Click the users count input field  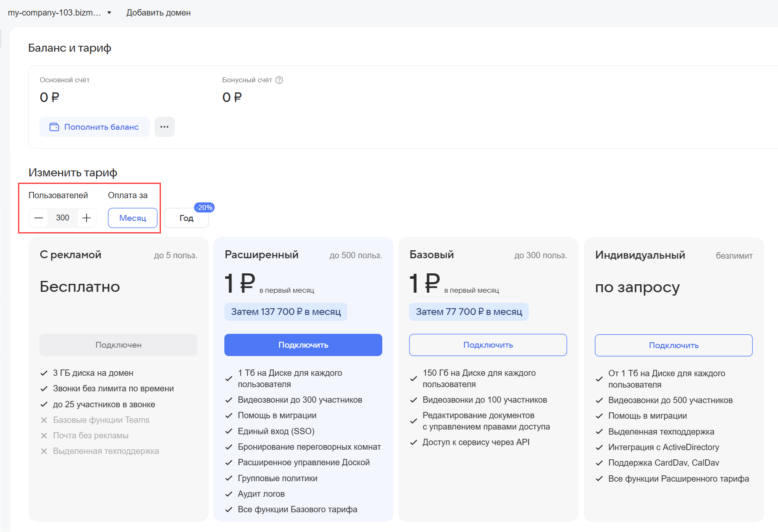coord(63,218)
